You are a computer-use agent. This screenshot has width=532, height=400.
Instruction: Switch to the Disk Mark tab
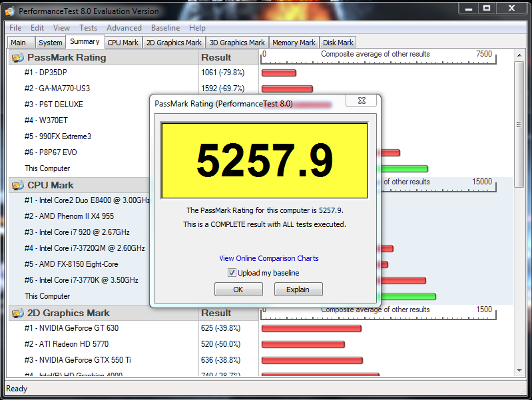[x=338, y=43]
